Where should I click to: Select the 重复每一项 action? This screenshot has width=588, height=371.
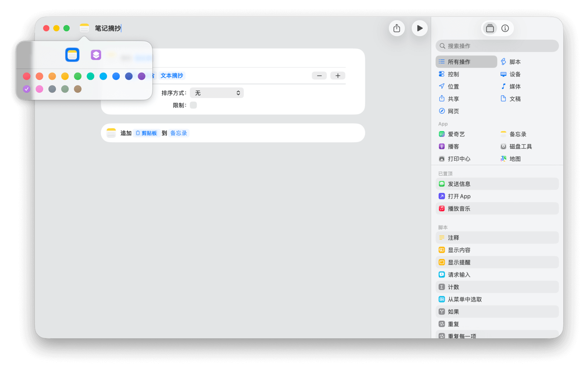[x=497, y=335]
